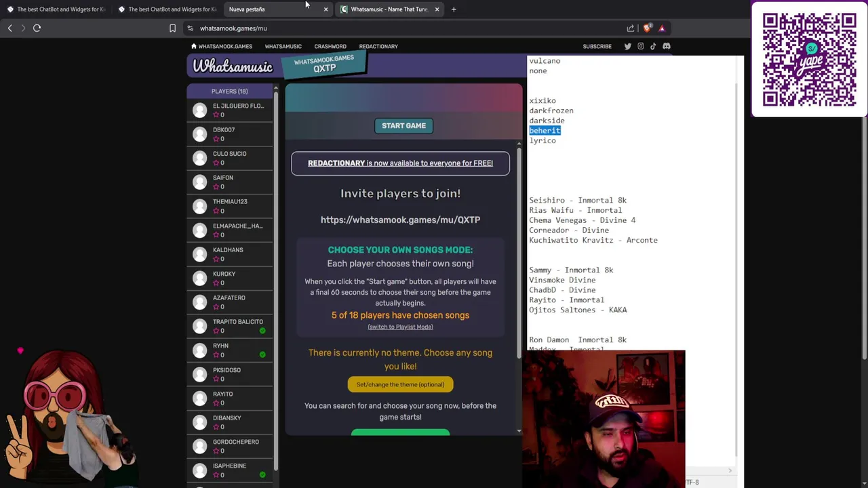This screenshot has width=868, height=488.
Task: Click the Yape QR code image
Action: tap(809, 60)
